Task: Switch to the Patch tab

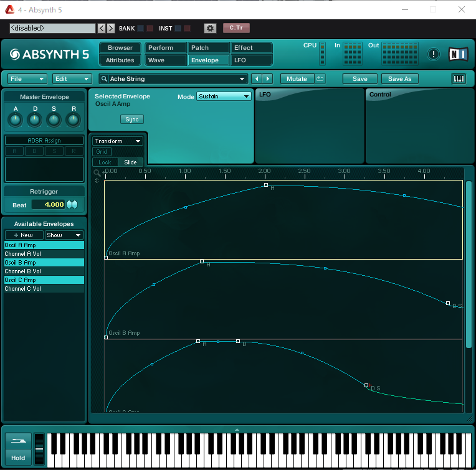Action: click(208, 47)
